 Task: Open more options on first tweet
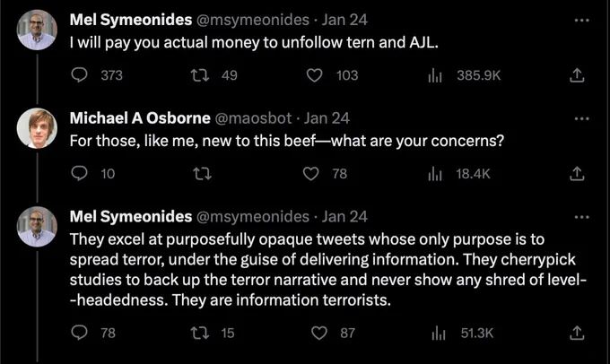pos(581,21)
